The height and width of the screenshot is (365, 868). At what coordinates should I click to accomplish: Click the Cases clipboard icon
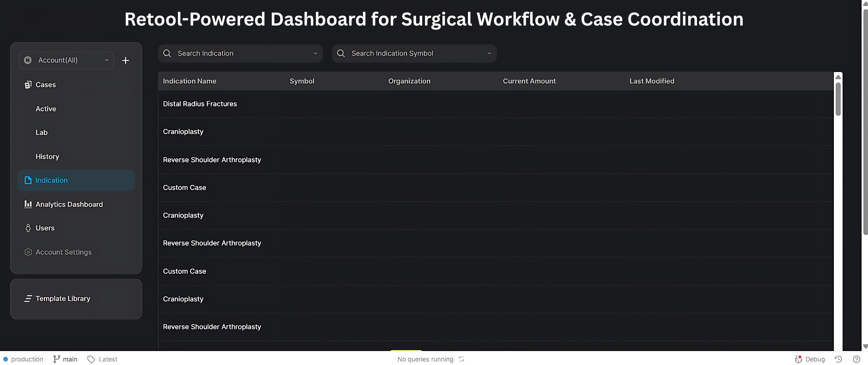coord(28,85)
